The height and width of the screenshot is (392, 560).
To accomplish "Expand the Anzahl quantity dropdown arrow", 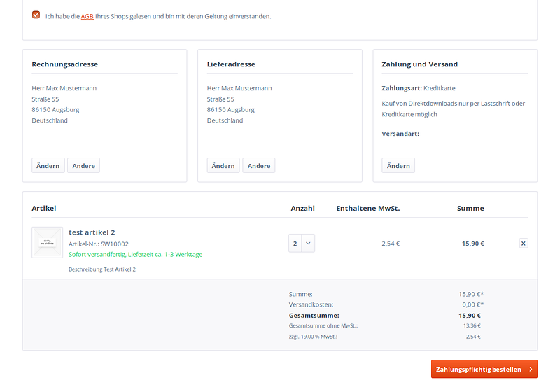I will 309,244.
